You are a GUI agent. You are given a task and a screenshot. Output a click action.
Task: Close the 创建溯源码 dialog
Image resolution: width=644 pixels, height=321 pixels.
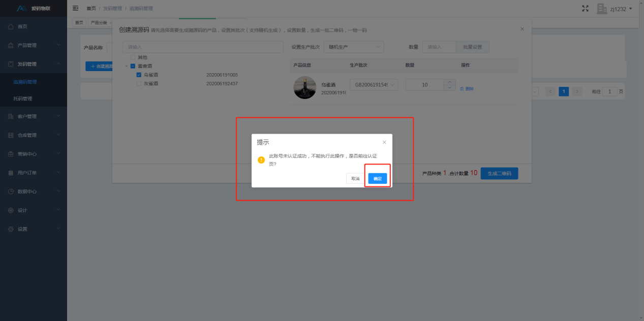522,29
